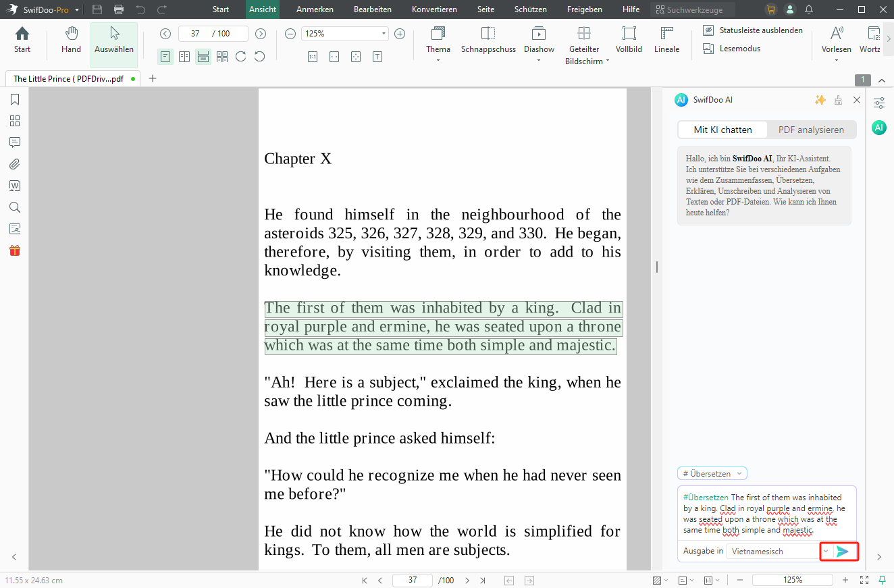894x588 pixels.
Task: Go to next page with circular right arrow
Action: click(x=261, y=34)
